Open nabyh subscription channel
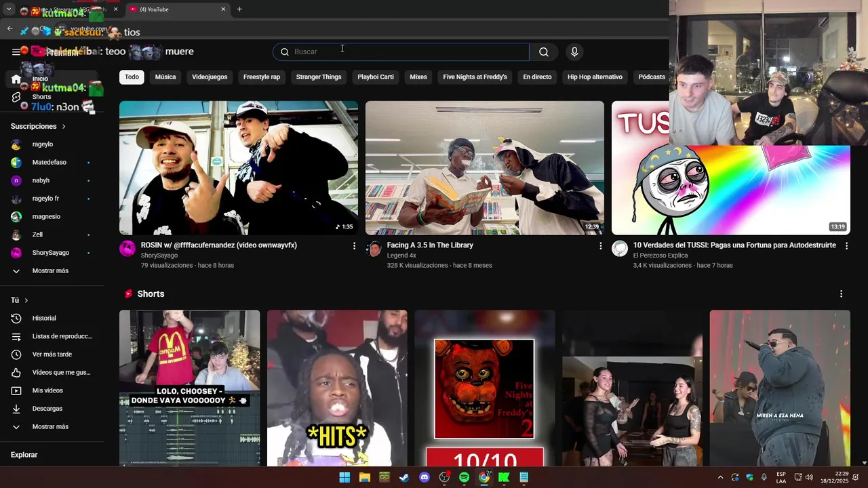 [52, 181]
